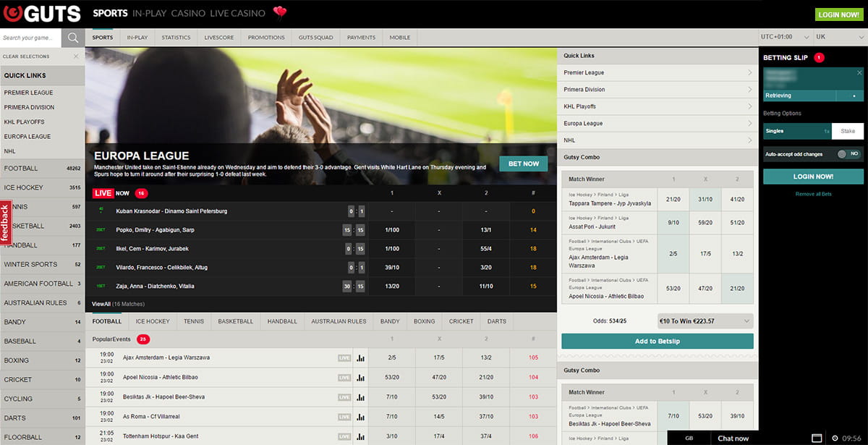The image size is (868, 445).
Task: Click Bet Now on Europa League banner
Action: 523,164
